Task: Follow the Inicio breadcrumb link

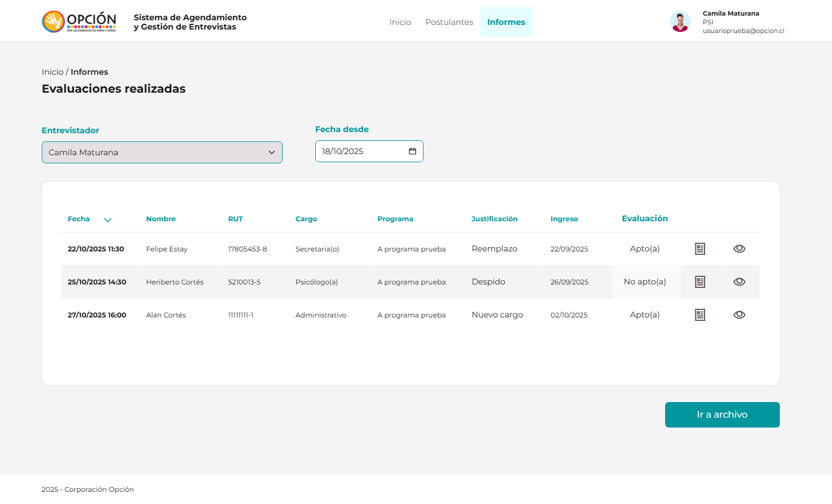Action: point(52,72)
